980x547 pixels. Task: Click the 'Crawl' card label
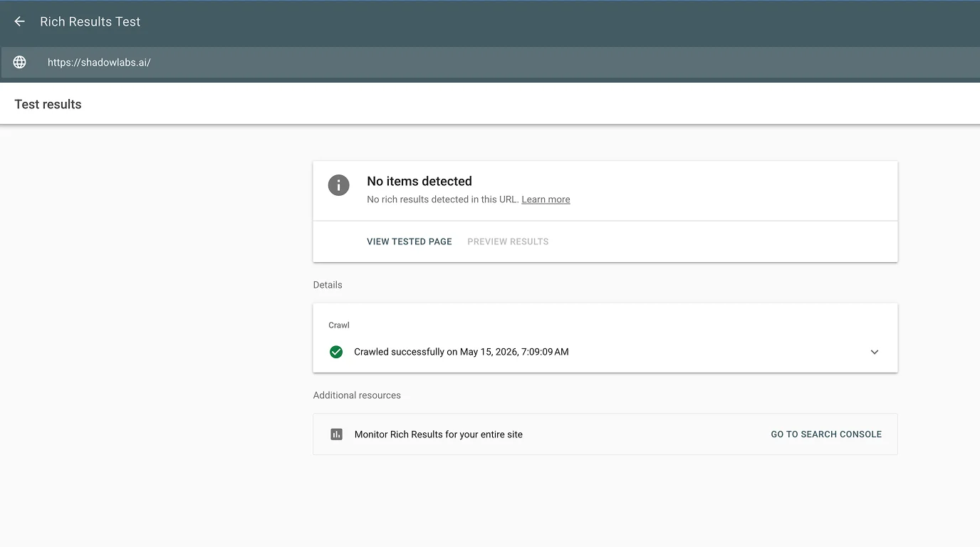tap(339, 325)
